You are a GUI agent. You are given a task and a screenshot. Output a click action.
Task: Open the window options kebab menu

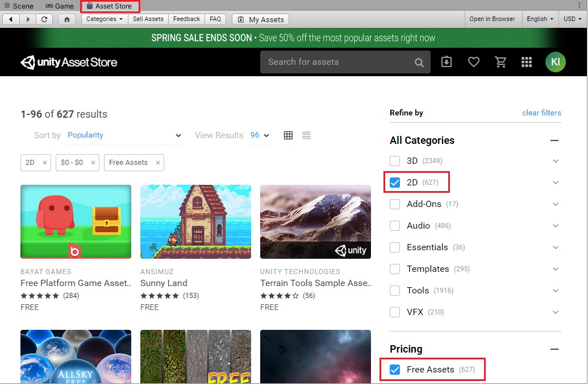point(579,5)
